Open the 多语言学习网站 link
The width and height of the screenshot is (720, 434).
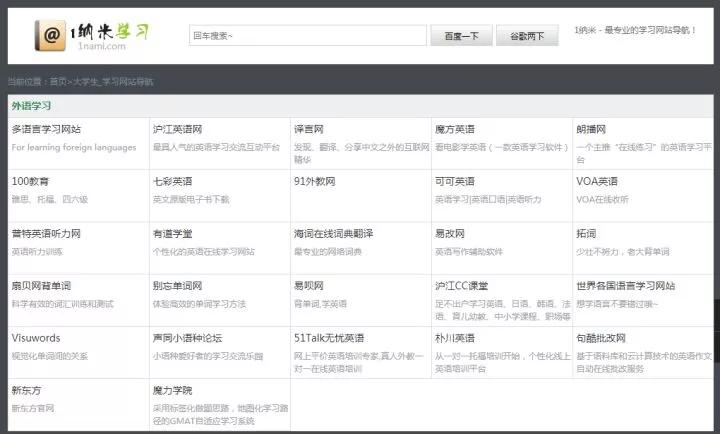click(x=46, y=130)
